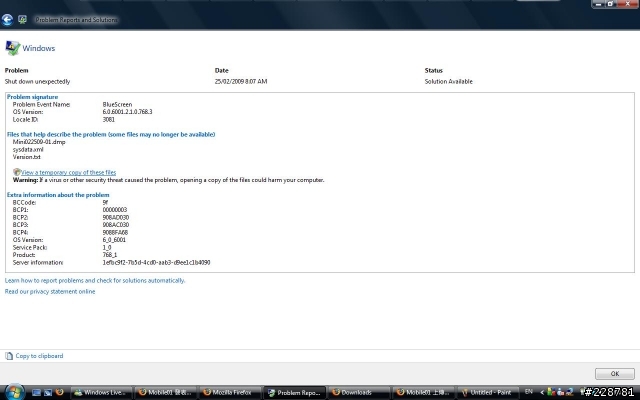Click the Problem Reports and Solutions title icon
This screenshot has width=640, height=400.
pyautogui.click(x=22, y=20)
